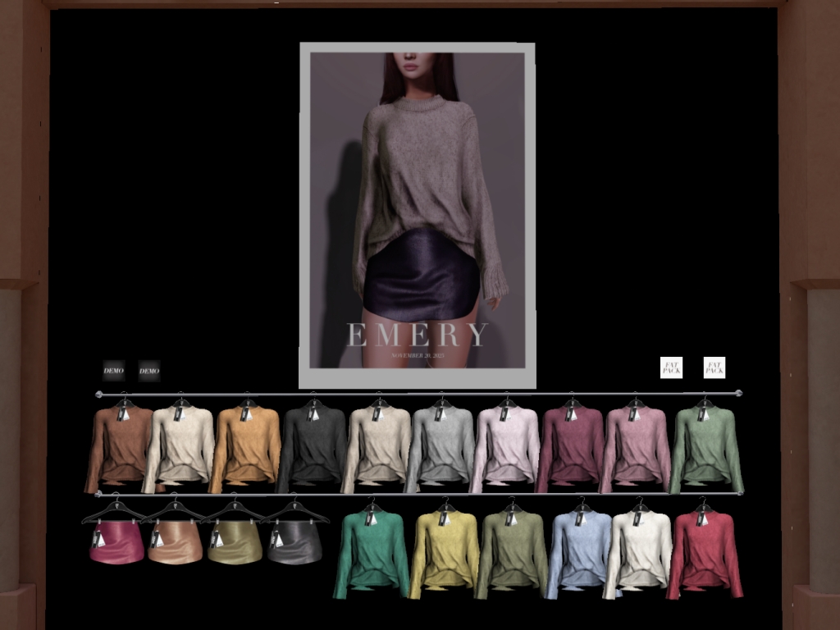Pick the magenta pink leather skirt
Image resolution: width=840 pixels, height=630 pixels.
117,543
